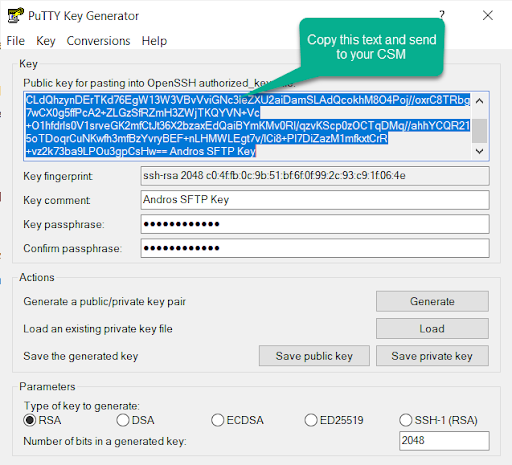The height and width of the screenshot is (465, 512).
Task: Click the 'Andros SFTP Key' text ending the public key
Action: click(x=212, y=151)
